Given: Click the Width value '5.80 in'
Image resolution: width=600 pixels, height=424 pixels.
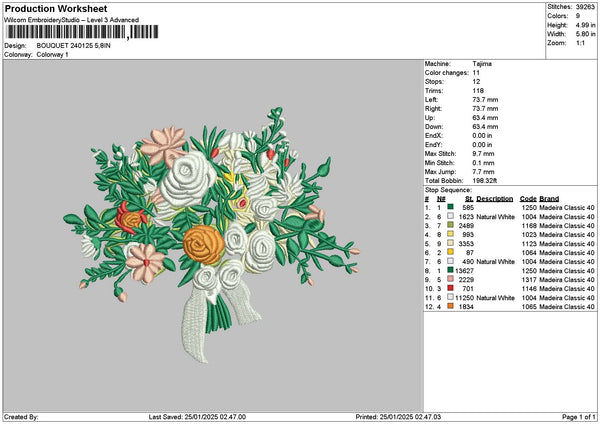Looking at the screenshot, I should click(585, 34).
